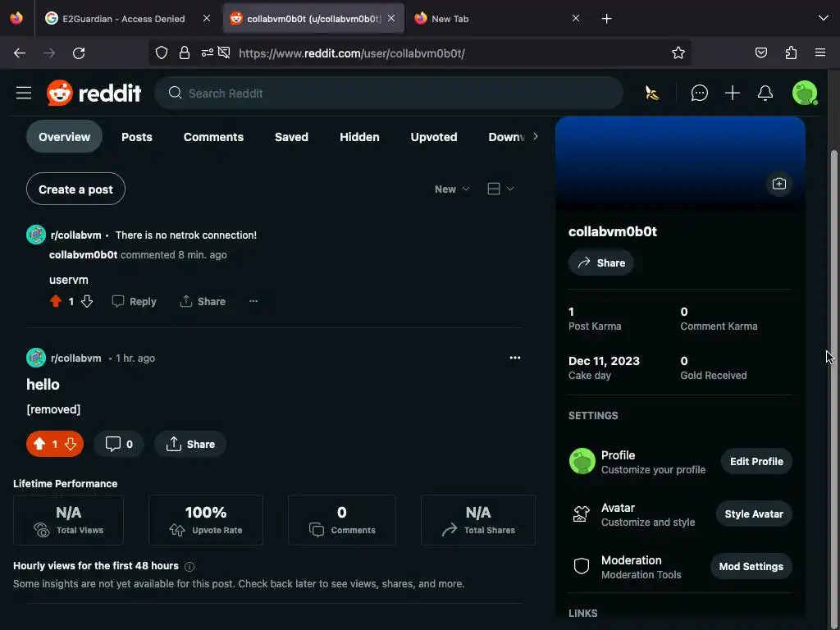Screen dimensions: 840x630
Task: Open more options on uservm comment
Action: [253, 301]
